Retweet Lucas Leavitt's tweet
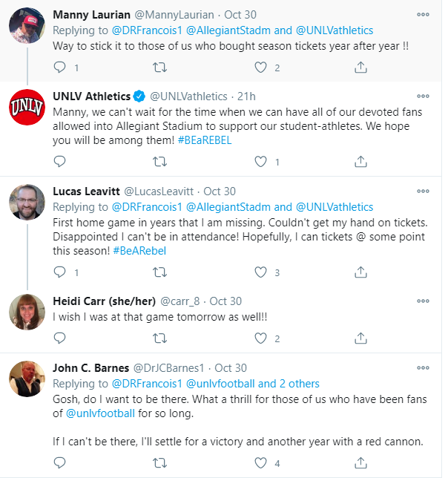448x478 pixels. coord(159,272)
